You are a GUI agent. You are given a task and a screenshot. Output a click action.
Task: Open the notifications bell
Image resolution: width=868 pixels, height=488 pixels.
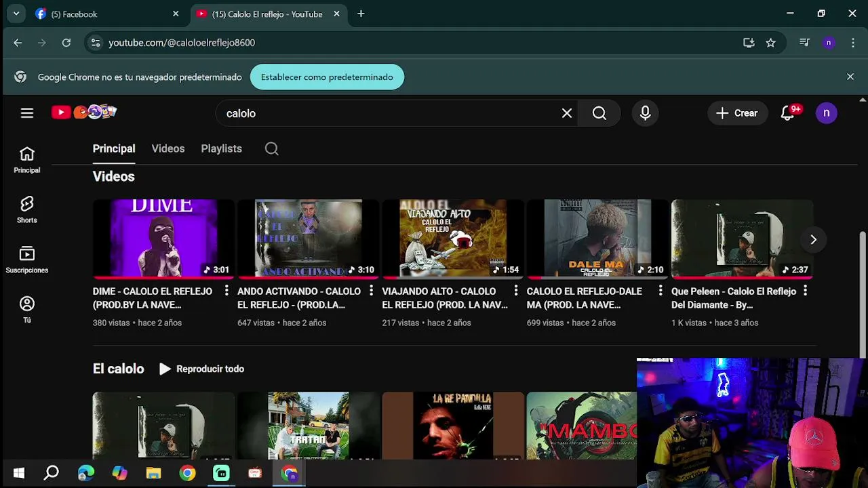tap(788, 113)
